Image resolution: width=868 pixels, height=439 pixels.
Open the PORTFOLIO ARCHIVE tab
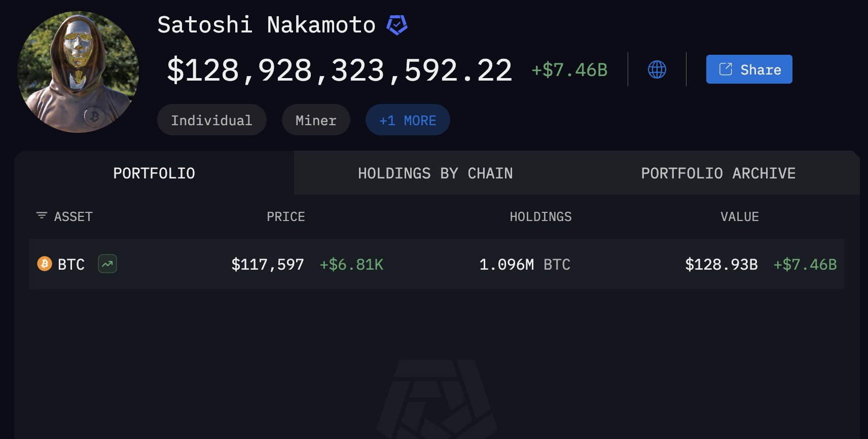coord(718,173)
